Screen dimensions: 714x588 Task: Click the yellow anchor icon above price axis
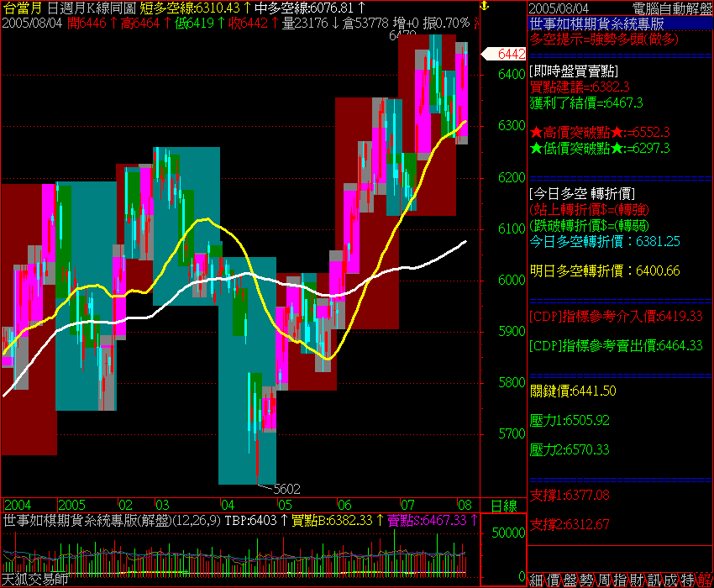tap(484, 7)
